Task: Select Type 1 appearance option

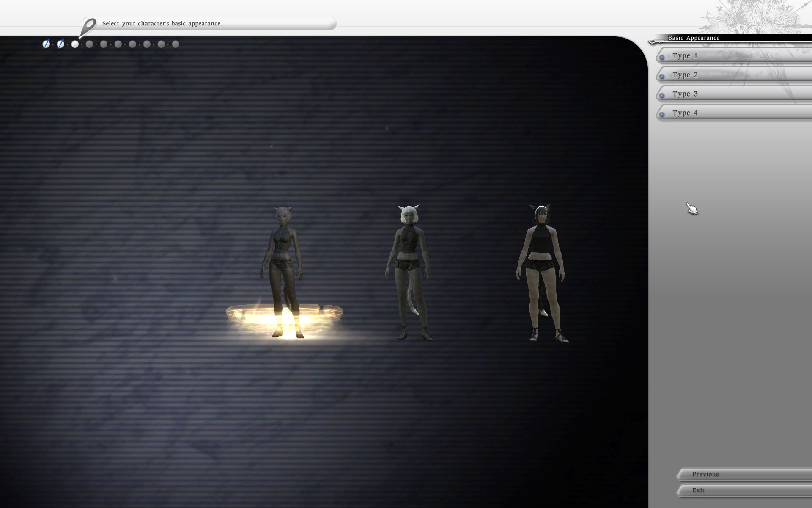Action: coord(734,56)
